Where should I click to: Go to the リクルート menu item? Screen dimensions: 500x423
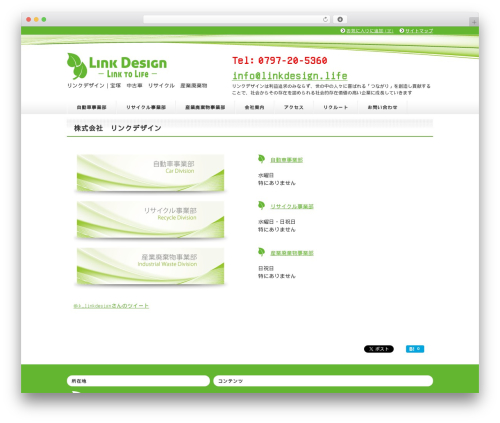click(335, 107)
